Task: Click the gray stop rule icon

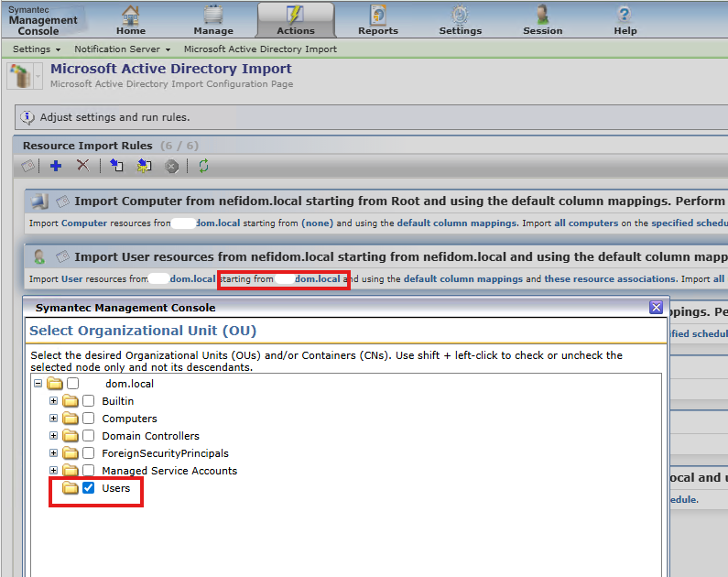Action: coord(172,166)
